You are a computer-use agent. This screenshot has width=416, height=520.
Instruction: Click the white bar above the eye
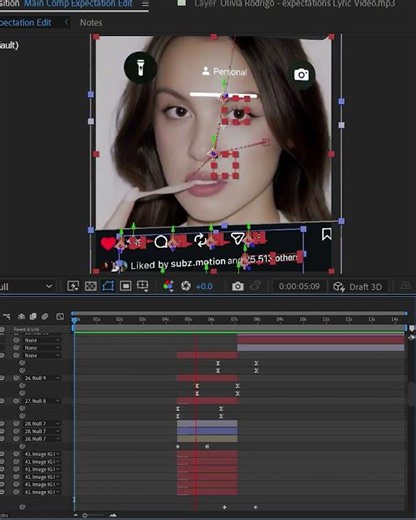click(223, 95)
